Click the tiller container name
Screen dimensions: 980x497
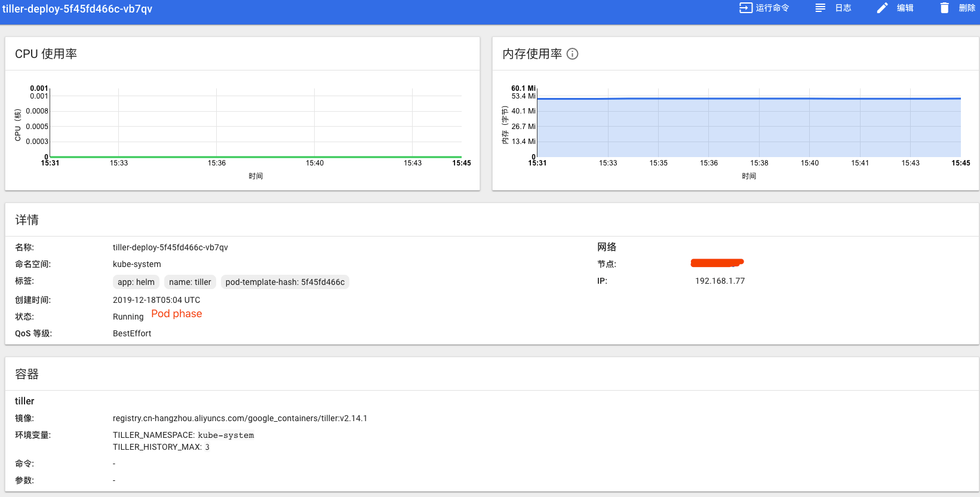24,401
